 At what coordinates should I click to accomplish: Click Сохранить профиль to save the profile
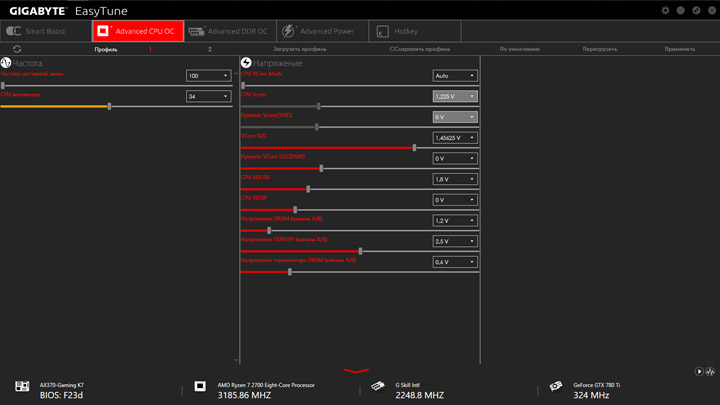[420, 49]
